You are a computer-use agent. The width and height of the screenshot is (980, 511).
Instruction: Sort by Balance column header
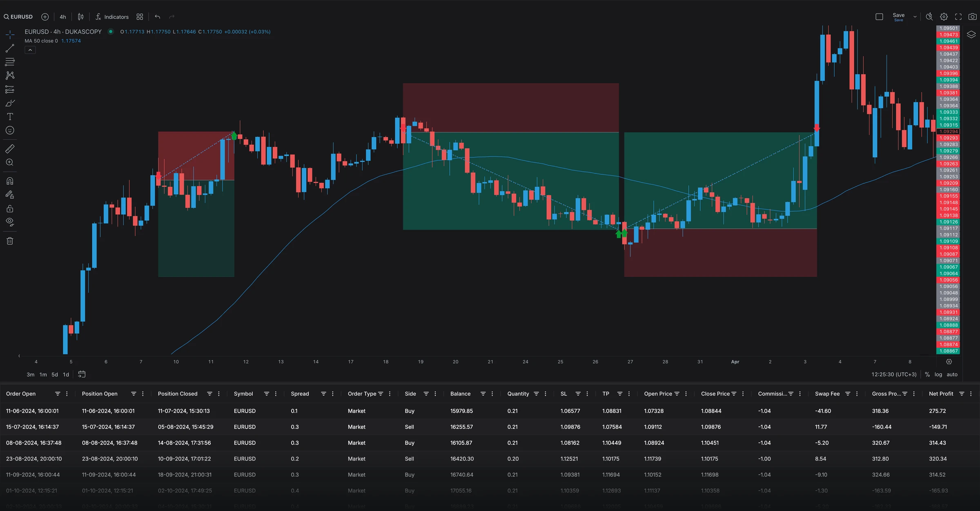460,394
